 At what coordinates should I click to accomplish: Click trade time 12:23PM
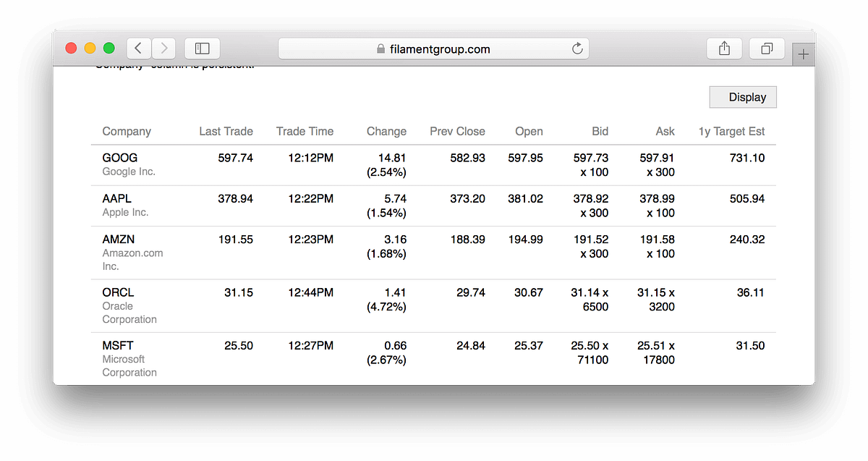click(311, 239)
